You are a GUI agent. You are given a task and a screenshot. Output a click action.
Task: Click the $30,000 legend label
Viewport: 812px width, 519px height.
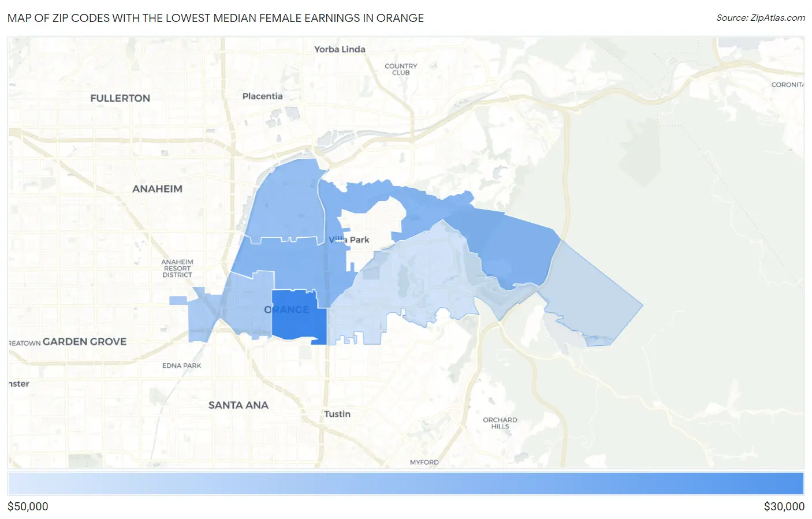coord(784,506)
